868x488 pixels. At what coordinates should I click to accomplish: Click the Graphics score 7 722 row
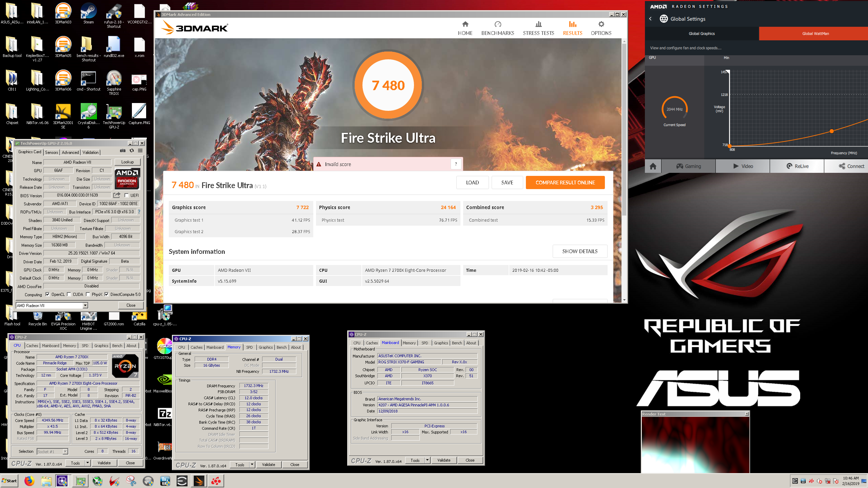click(241, 207)
